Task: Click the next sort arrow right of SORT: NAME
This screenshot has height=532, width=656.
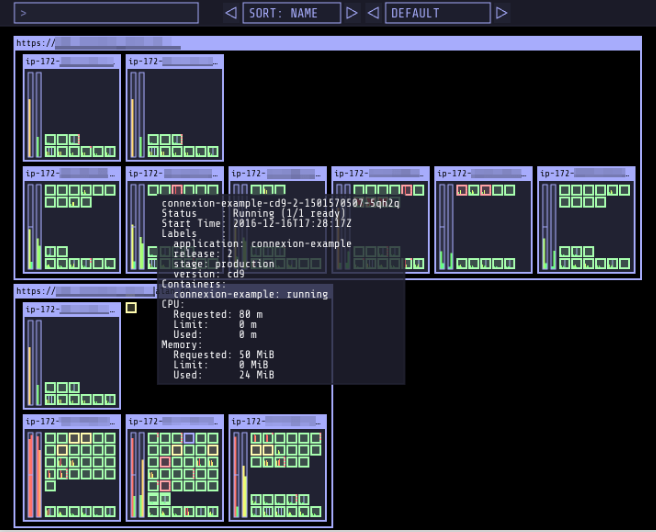Action: (x=352, y=13)
